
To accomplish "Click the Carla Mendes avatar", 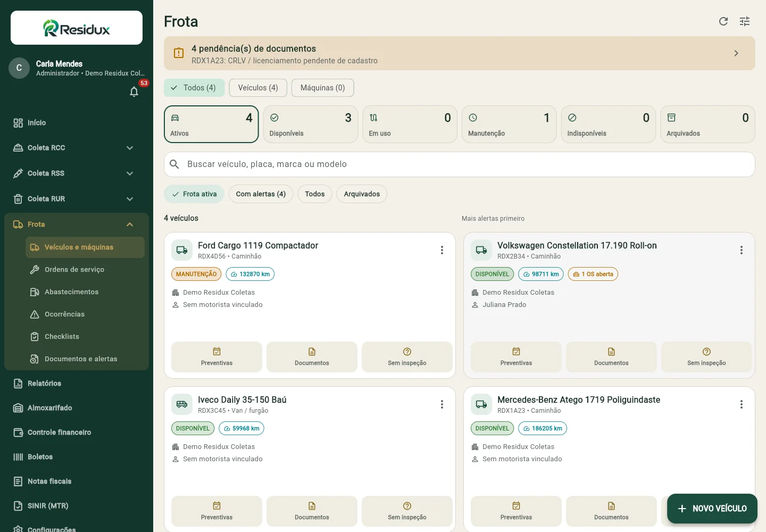I will pyautogui.click(x=19, y=68).
